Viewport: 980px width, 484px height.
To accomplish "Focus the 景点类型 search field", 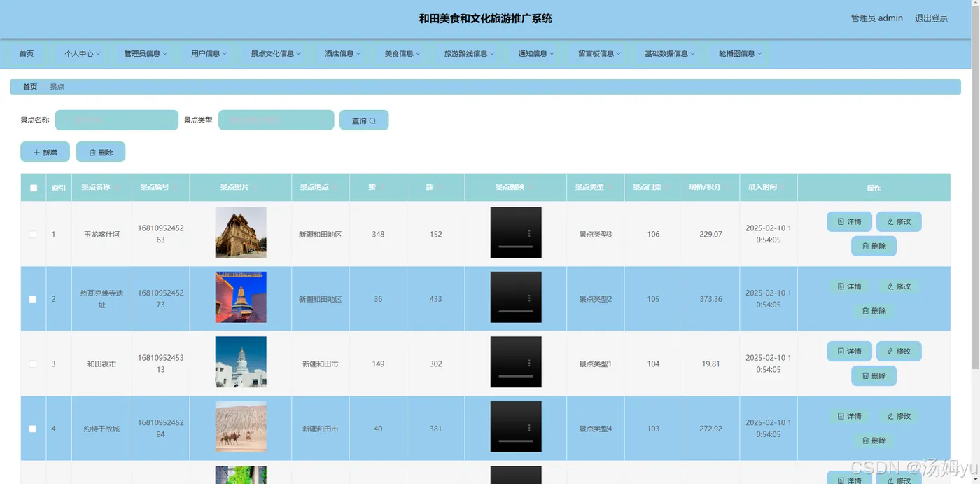I will click(x=276, y=120).
